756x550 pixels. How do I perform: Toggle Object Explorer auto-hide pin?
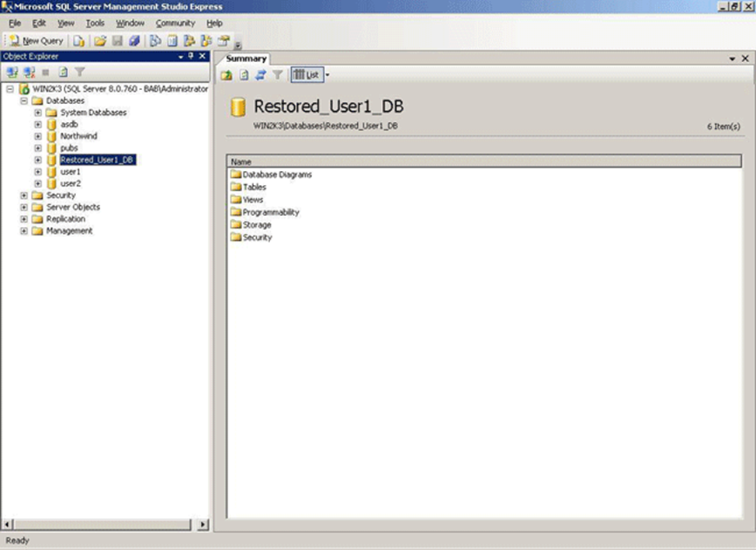[191, 56]
